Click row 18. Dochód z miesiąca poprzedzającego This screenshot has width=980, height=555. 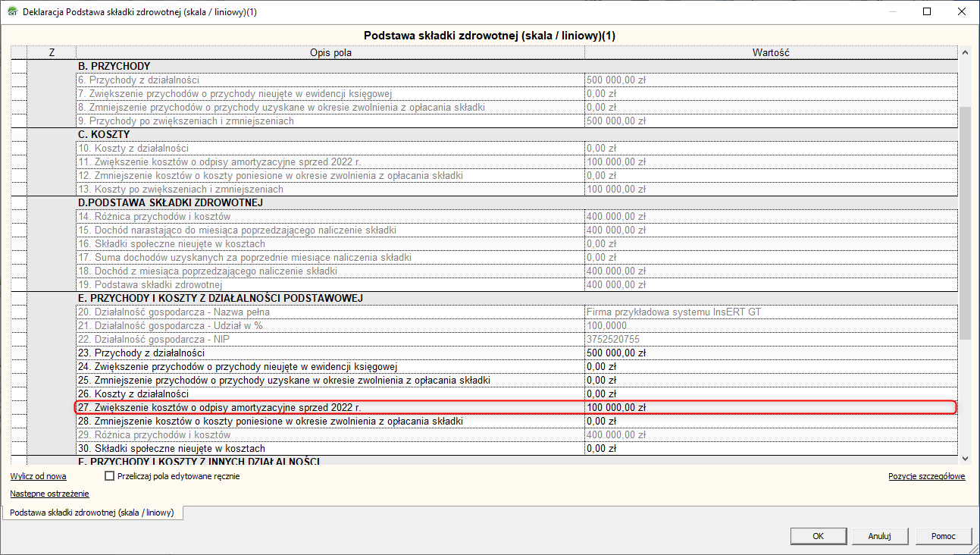[330, 271]
